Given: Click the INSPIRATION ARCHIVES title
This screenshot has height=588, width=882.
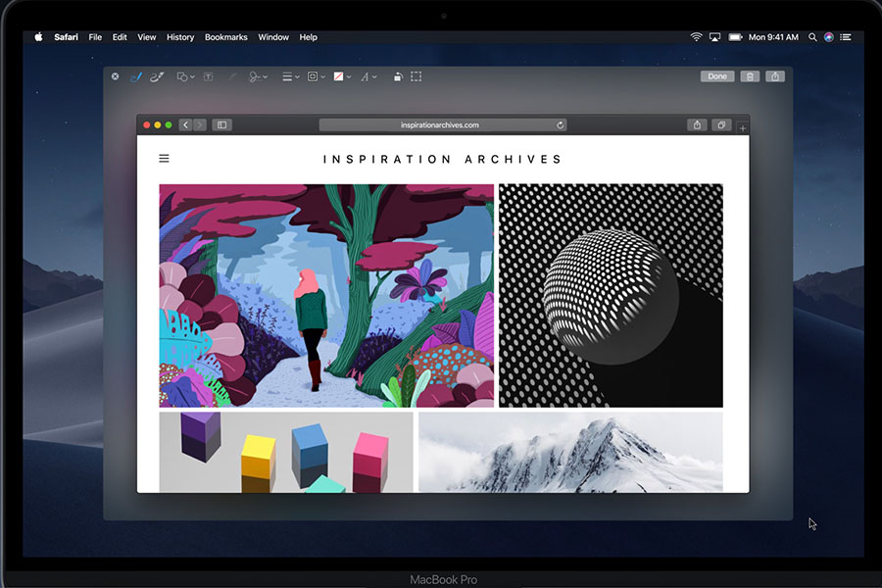Looking at the screenshot, I should tap(443, 159).
